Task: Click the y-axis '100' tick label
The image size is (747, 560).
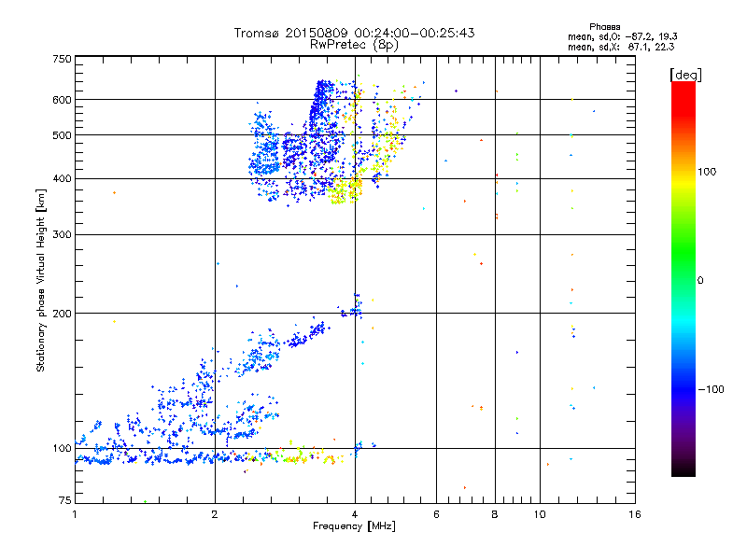Action: coord(63,449)
